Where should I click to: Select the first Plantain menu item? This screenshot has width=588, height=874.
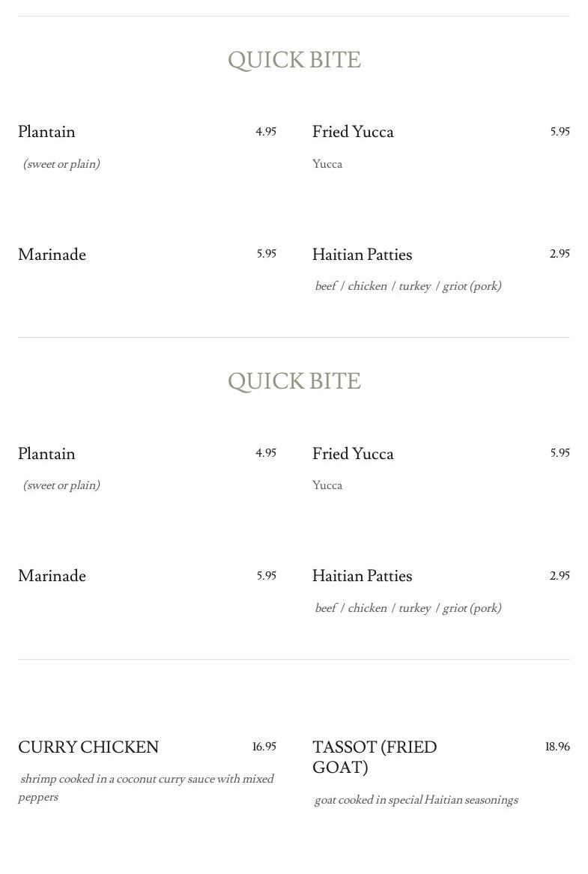pyautogui.click(x=47, y=132)
